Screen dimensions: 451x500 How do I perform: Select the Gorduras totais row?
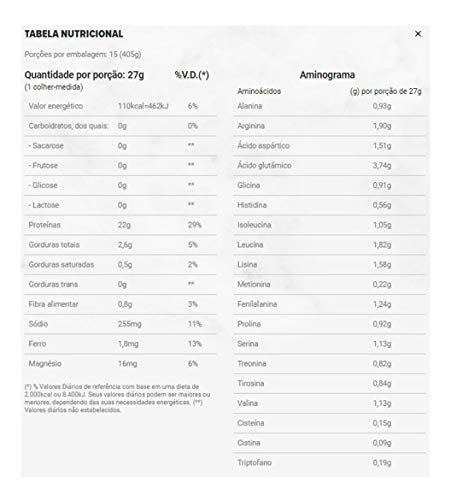click(120, 245)
